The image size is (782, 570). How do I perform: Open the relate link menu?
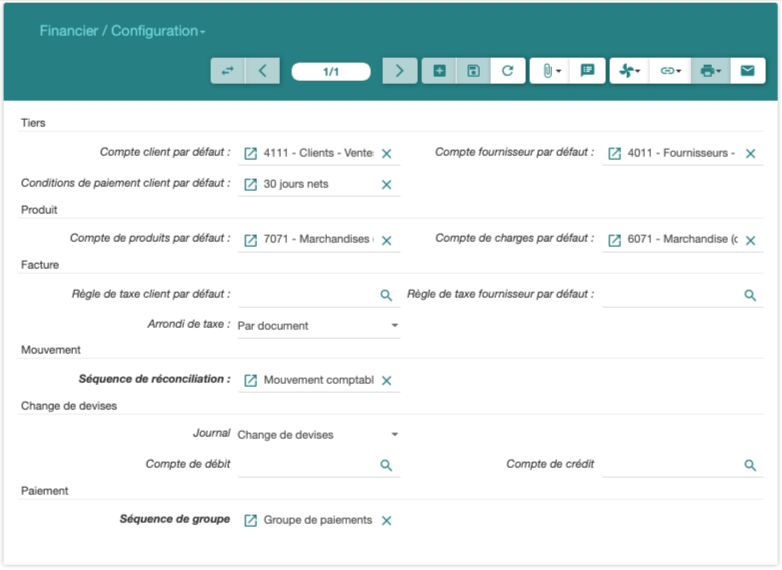pos(670,71)
